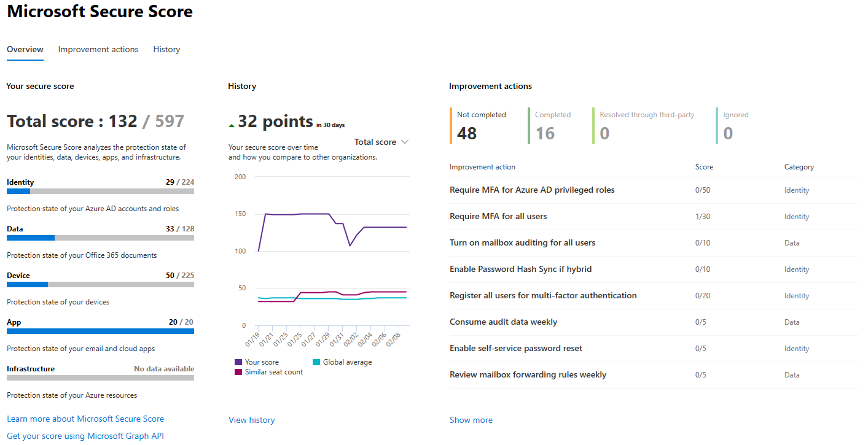Sort by the Category column header

click(799, 167)
